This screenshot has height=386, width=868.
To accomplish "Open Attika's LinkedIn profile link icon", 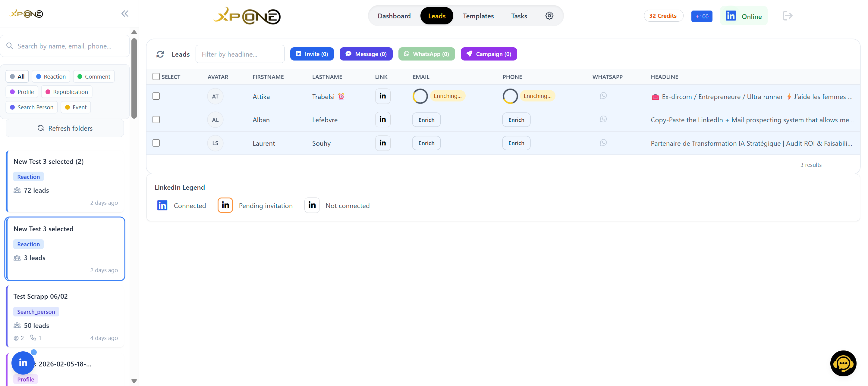I will (383, 96).
